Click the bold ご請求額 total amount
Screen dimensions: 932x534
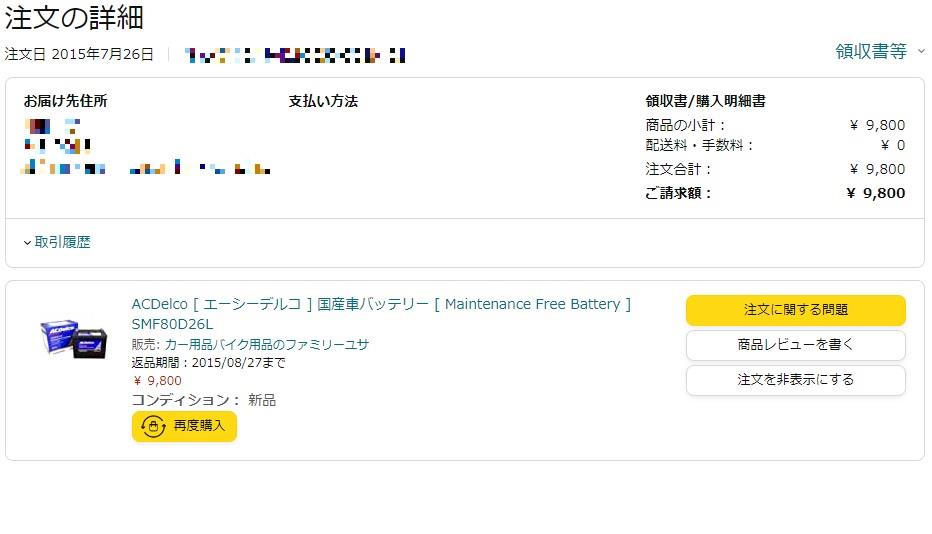[876, 193]
